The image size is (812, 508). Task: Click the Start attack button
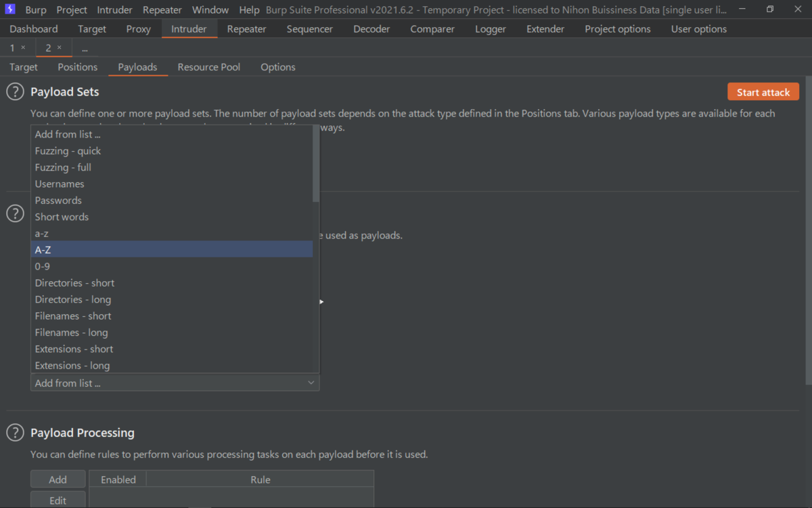[763, 92]
